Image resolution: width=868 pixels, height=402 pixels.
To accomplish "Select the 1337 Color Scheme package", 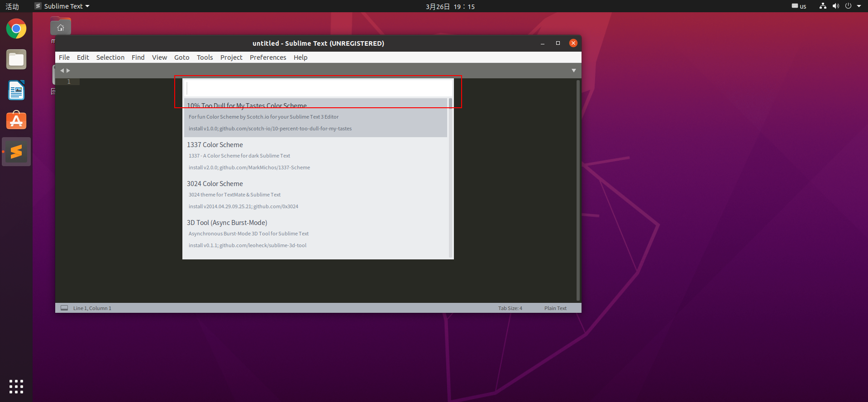I will tap(315, 156).
